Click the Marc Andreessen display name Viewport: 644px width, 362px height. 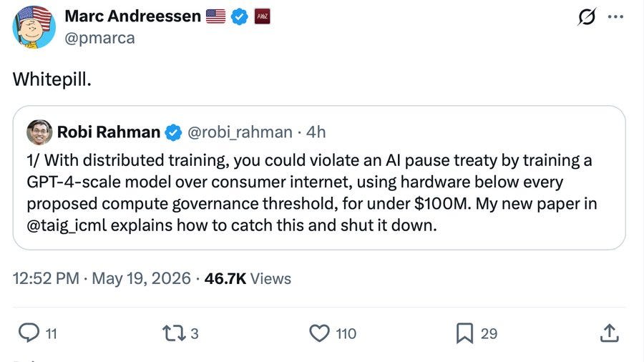pos(132,16)
